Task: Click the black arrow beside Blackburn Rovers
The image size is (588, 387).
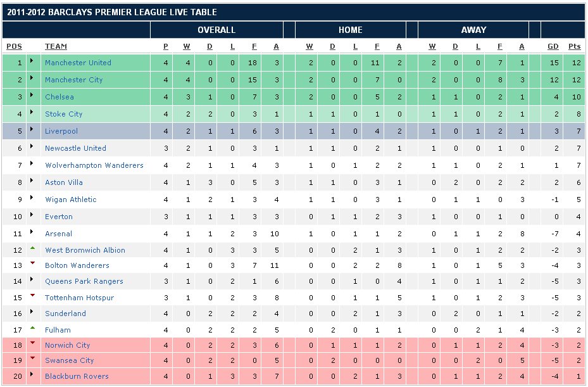Action: coord(32,376)
